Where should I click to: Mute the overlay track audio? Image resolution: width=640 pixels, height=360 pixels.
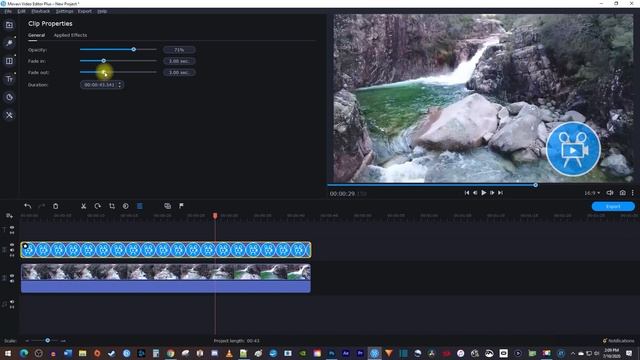[12, 250]
